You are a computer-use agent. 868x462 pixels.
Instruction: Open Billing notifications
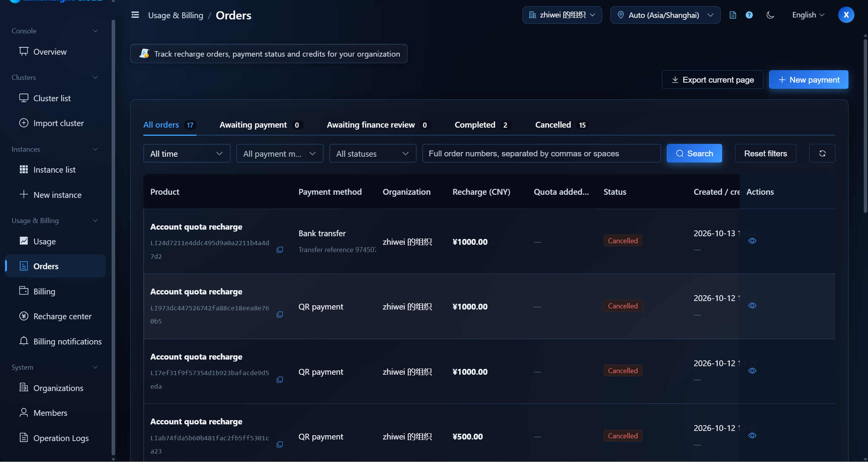[55, 341]
